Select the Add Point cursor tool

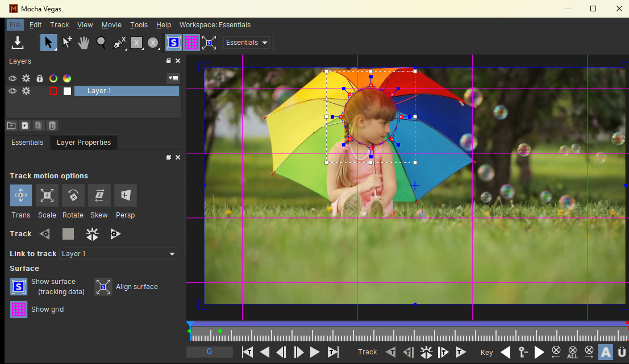[x=67, y=43]
